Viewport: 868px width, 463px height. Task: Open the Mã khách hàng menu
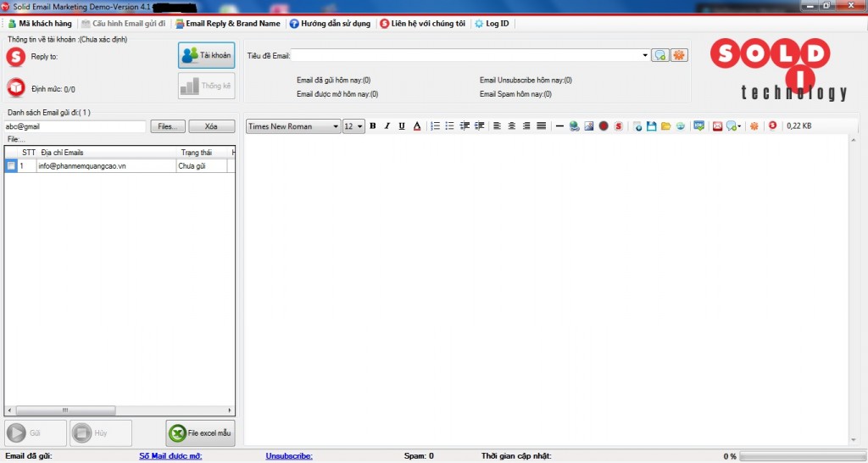pyautogui.click(x=40, y=23)
